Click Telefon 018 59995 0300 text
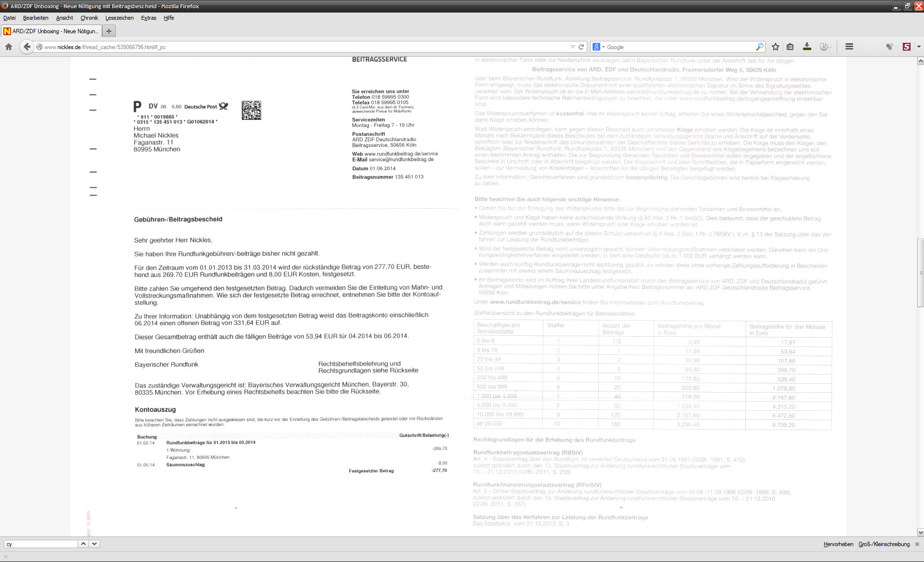Image resolution: width=924 pixels, height=562 pixels. [381, 97]
